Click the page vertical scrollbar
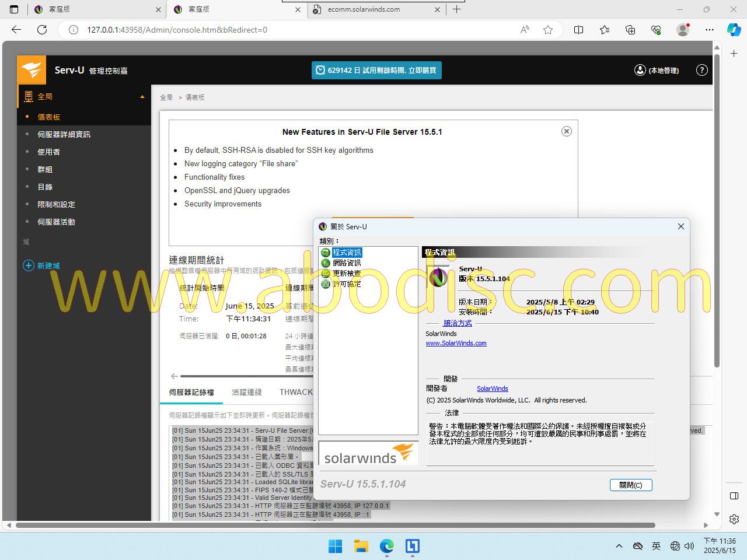This screenshot has width=747, height=560. pyautogui.click(x=717, y=210)
